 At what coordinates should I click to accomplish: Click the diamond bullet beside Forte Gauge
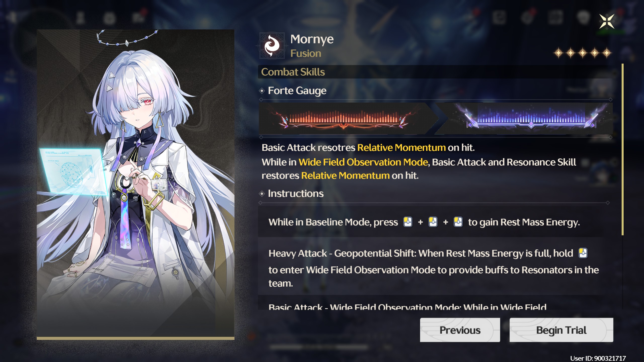point(262,91)
